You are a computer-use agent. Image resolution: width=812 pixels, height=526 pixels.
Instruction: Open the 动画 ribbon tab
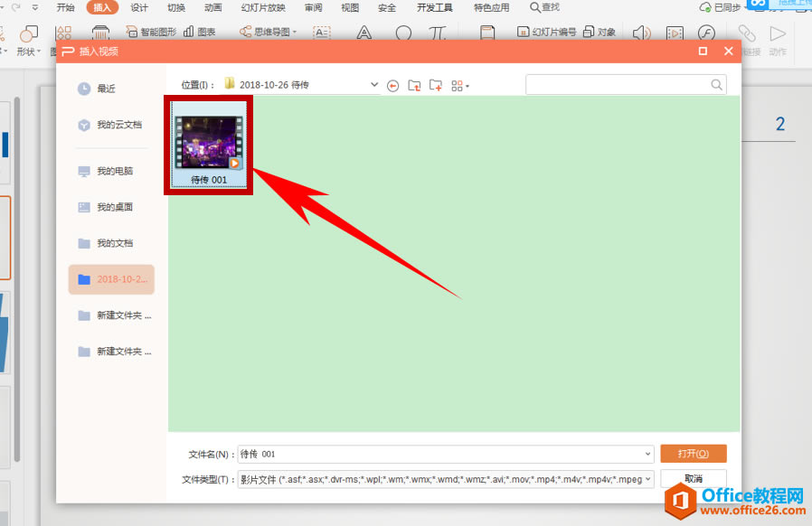212,8
